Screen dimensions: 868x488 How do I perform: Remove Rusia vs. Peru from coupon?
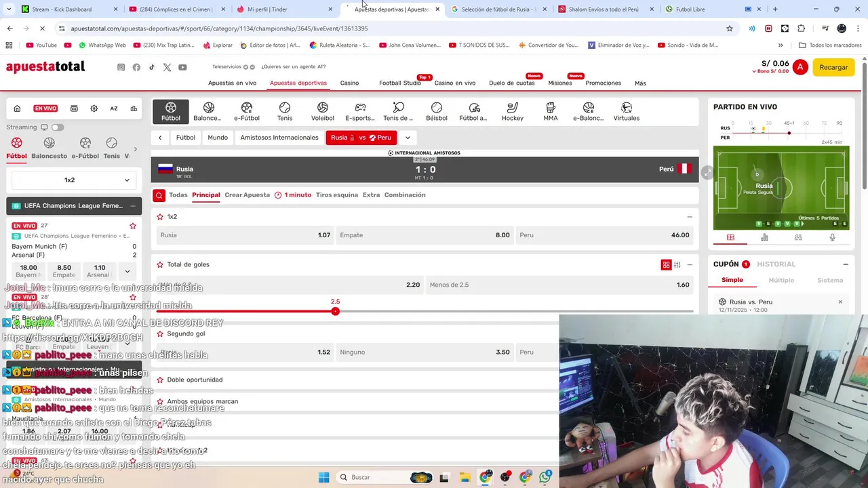coord(840,302)
